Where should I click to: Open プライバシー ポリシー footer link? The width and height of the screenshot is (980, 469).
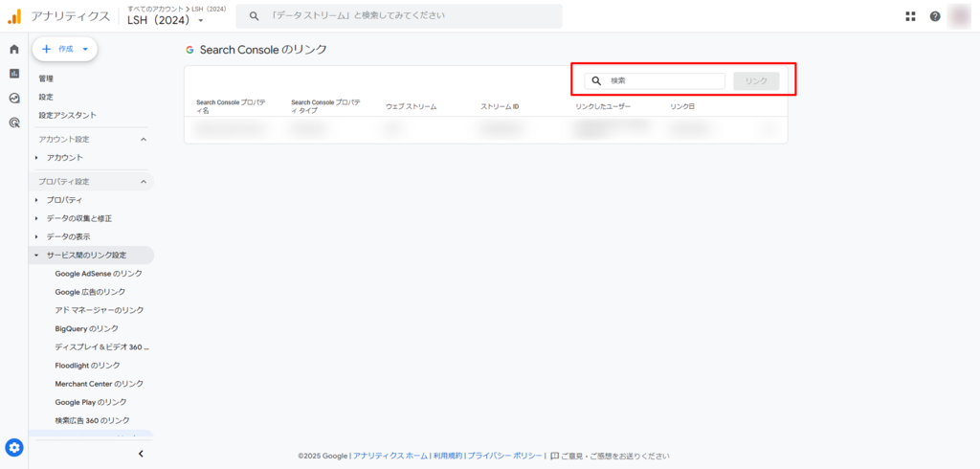point(505,456)
